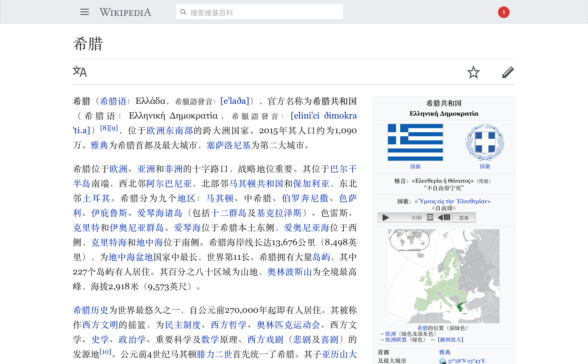Open the 奥林波斯山 link
Viewport: 588px width, 364px height.
[x=290, y=272]
